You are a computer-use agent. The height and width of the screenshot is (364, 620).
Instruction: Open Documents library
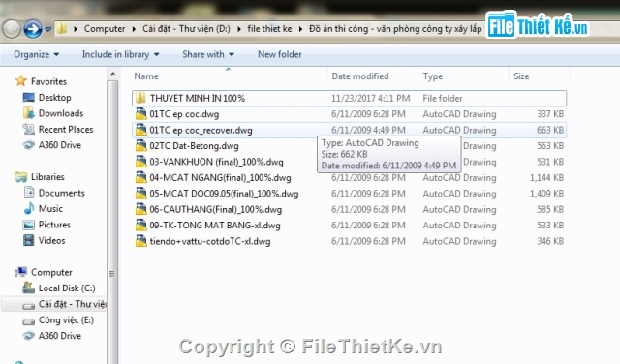(x=62, y=193)
